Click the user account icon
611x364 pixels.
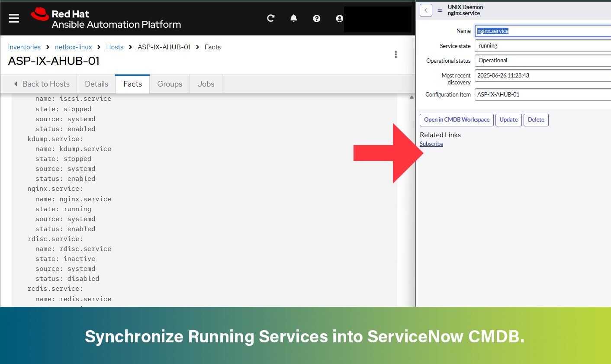[x=340, y=18]
